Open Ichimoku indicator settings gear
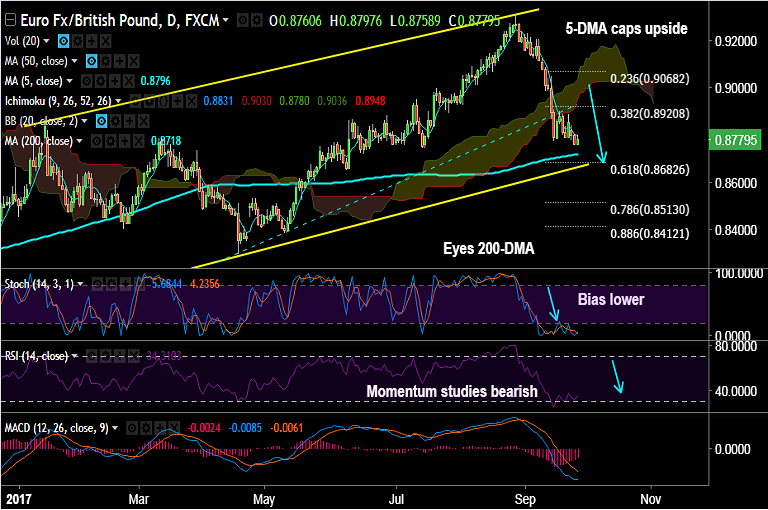 point(149,101)
